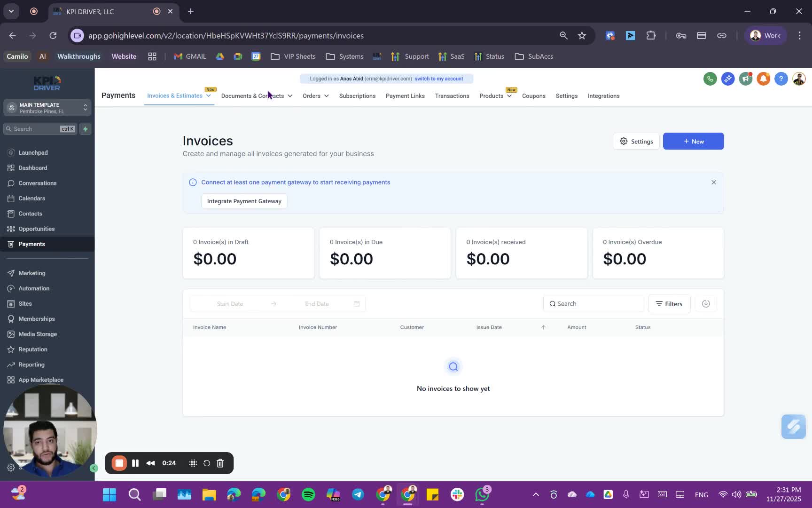
Task: Click the green lightning quick actions button
Action: pos(86,129)
